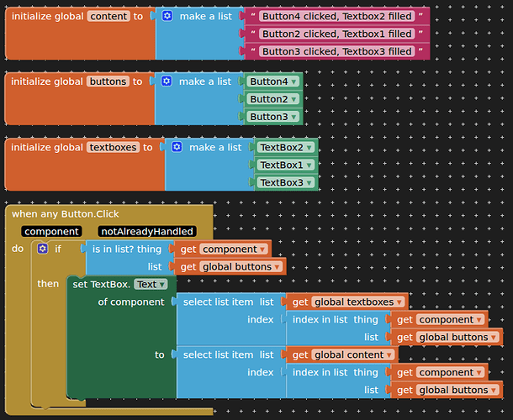Expand the Button2 component dropdown
This screenshot has height=420, width=513.
tap(294, 99)
